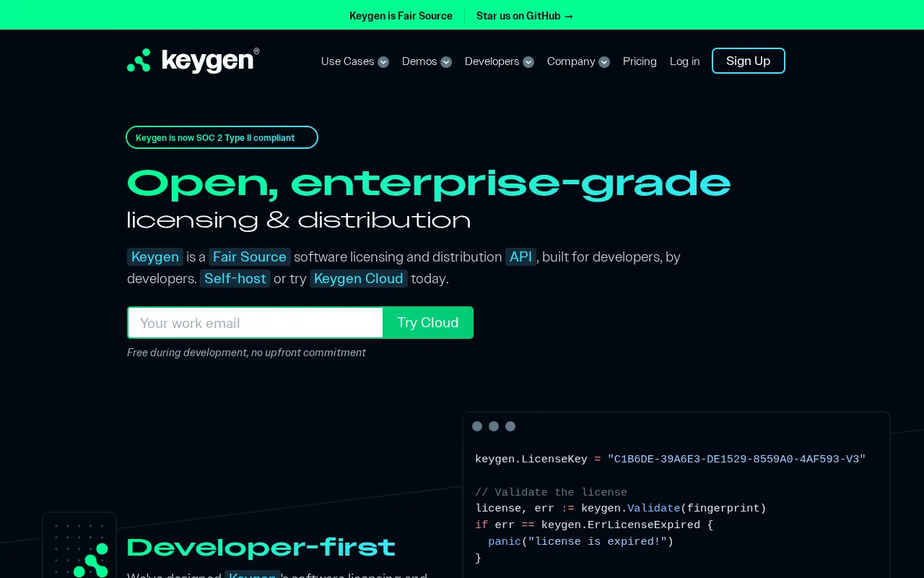Open the Use Cases menu
Viewport: 924px width, 578px height.
pos(348,61)
